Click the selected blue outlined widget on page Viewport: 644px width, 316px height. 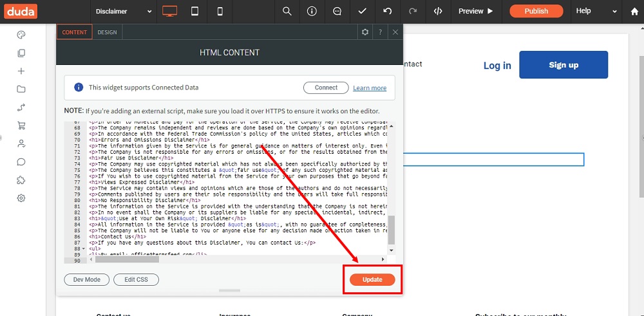coord(493,160)
